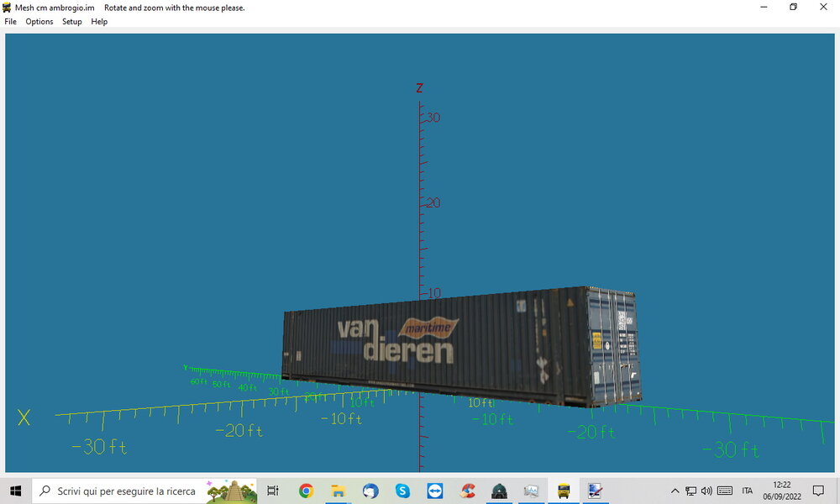The width and height of the screenshot is (840, 504).
Task: Close the Mesh viewer window
Action: [x=823, y=7]
